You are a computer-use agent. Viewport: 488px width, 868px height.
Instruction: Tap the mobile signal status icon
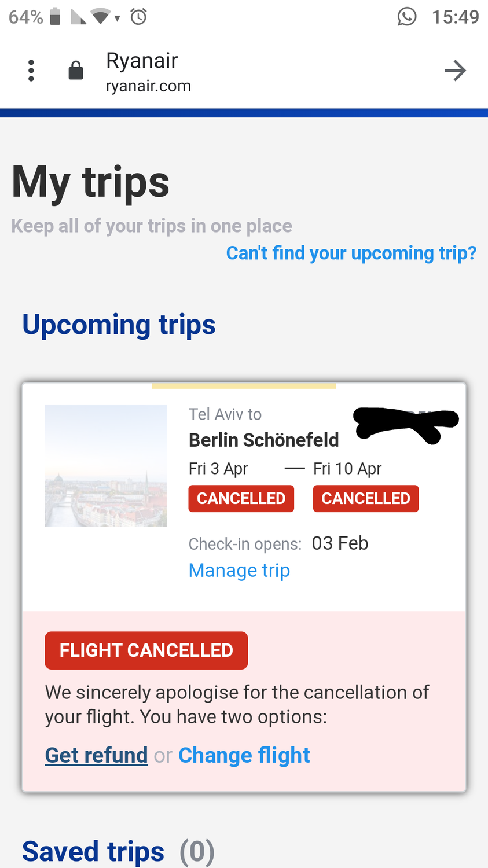pos(78,17)
